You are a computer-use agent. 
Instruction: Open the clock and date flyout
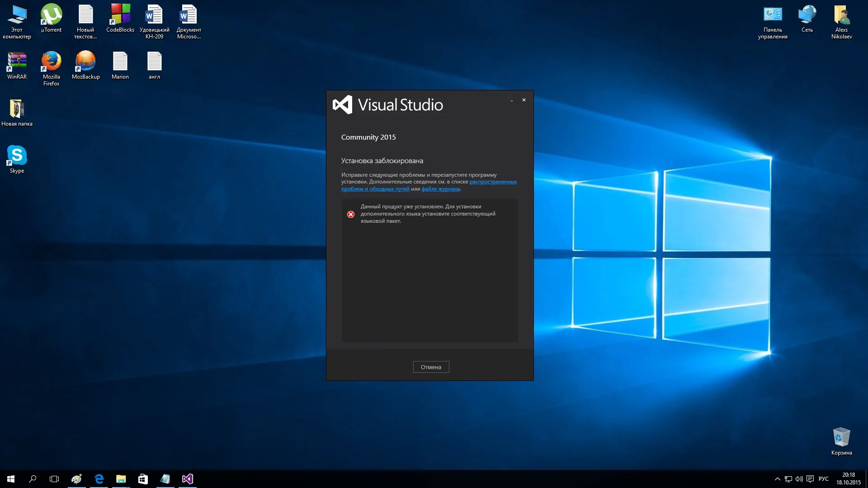pos(848,479)
